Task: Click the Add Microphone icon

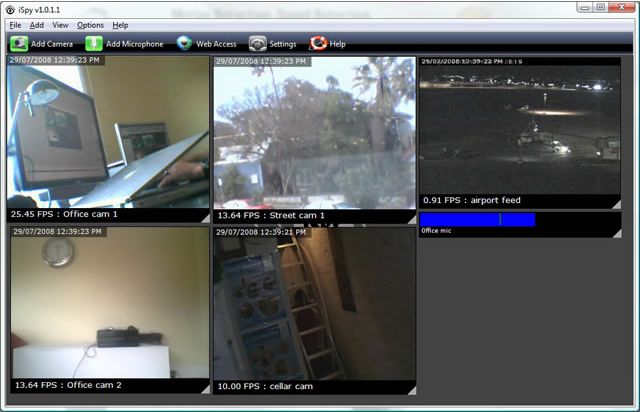Action: [x=93, y=44]
